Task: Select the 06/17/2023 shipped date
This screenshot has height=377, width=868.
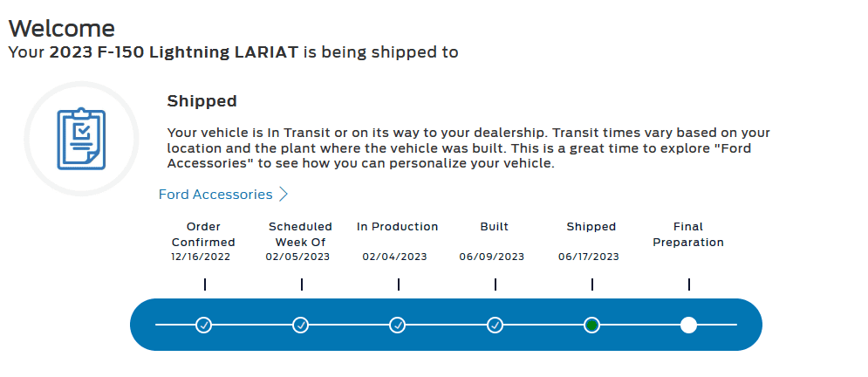Action: [589, 257]
